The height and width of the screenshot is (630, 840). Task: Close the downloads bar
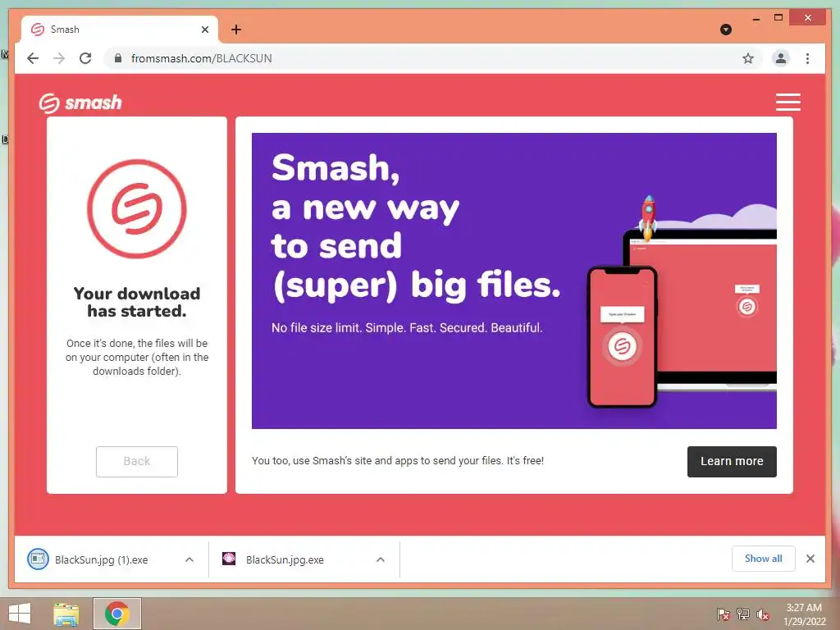810,559
